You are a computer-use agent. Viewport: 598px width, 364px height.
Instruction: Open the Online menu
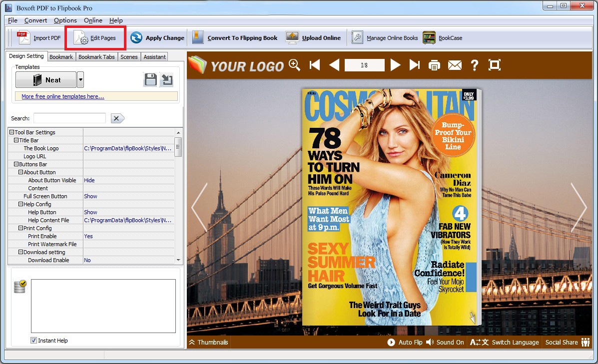(x=93, y=20)
